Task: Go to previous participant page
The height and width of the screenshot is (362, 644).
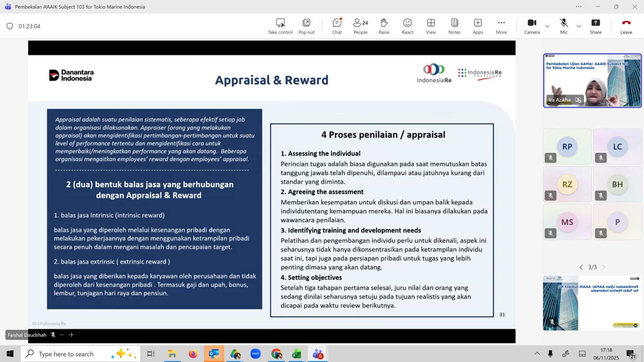Action: pos(581,267)
